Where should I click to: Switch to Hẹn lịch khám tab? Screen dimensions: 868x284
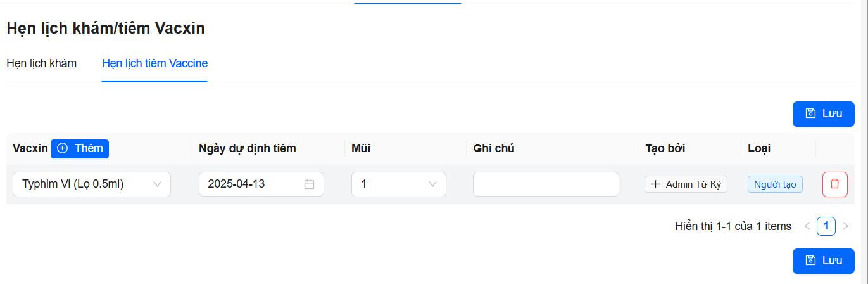[41, 63]
